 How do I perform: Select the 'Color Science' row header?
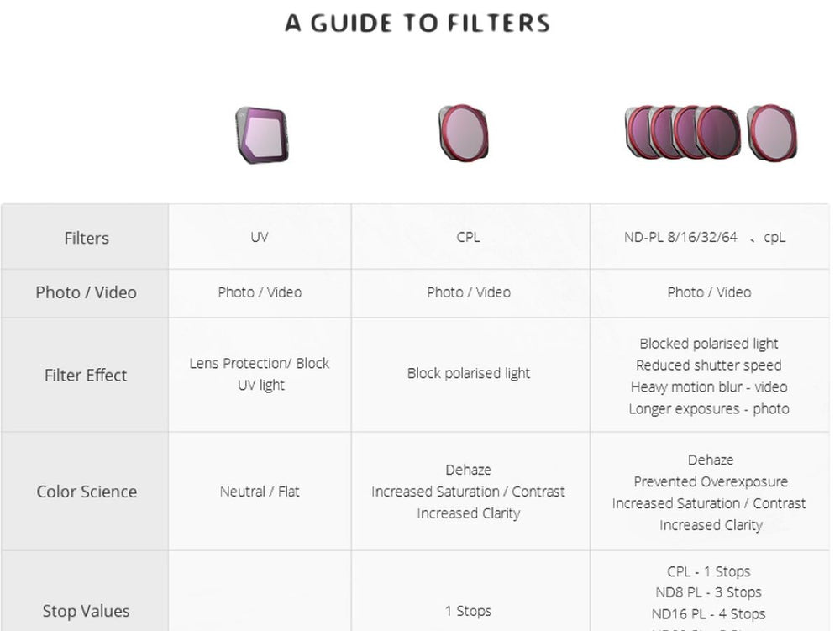tap(86, 492)
